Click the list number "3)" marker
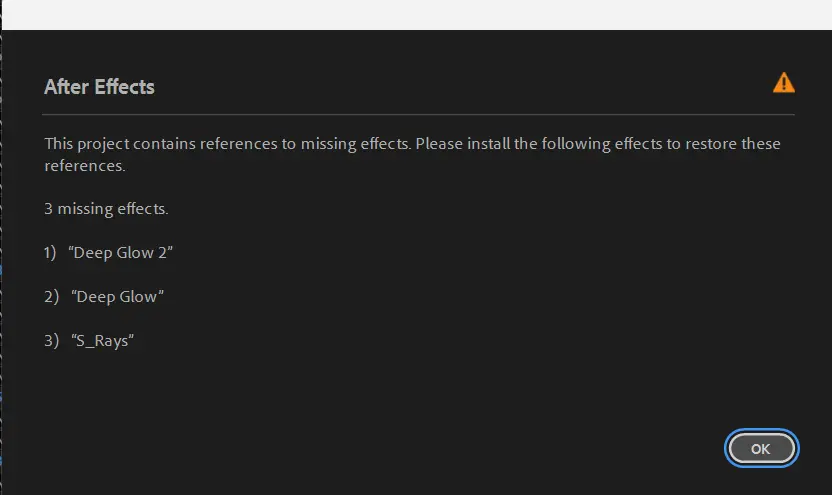 pos(51,341)
